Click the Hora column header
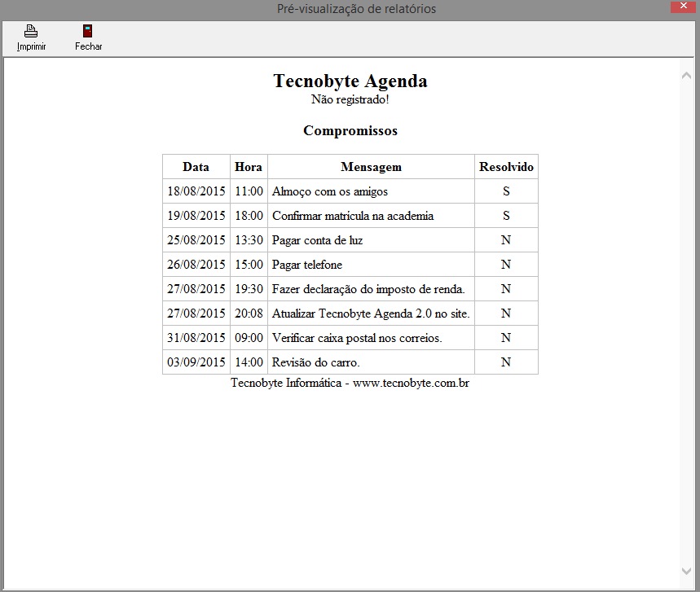Image resolution: width=700 pixels, height=592 pixels. click(249, 167)
